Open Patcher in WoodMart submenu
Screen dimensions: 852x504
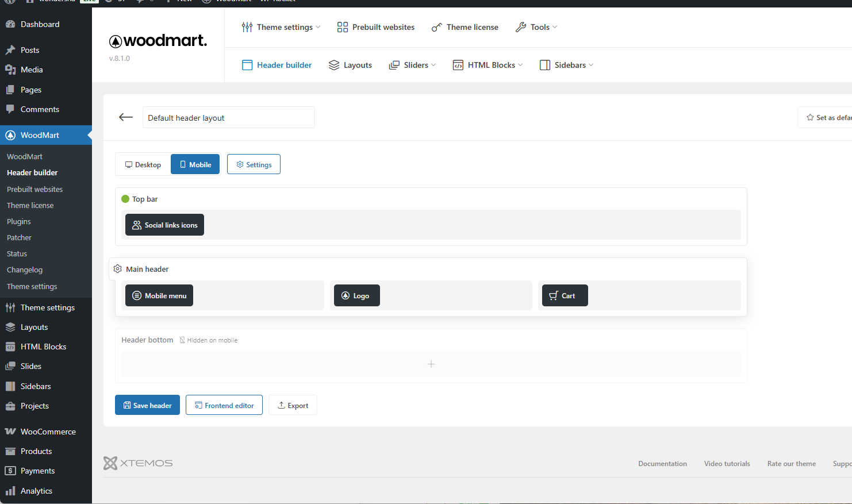19,237
